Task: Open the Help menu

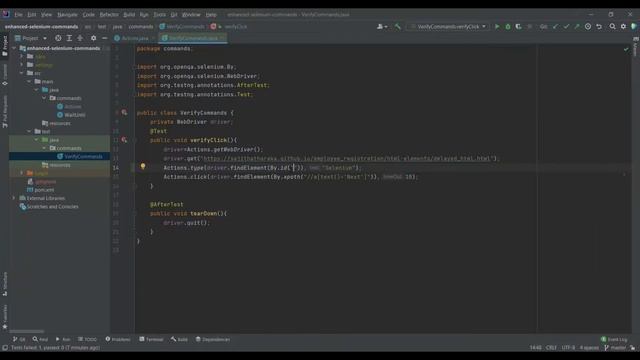Action: pyautogui.click(x=211, y=15)
